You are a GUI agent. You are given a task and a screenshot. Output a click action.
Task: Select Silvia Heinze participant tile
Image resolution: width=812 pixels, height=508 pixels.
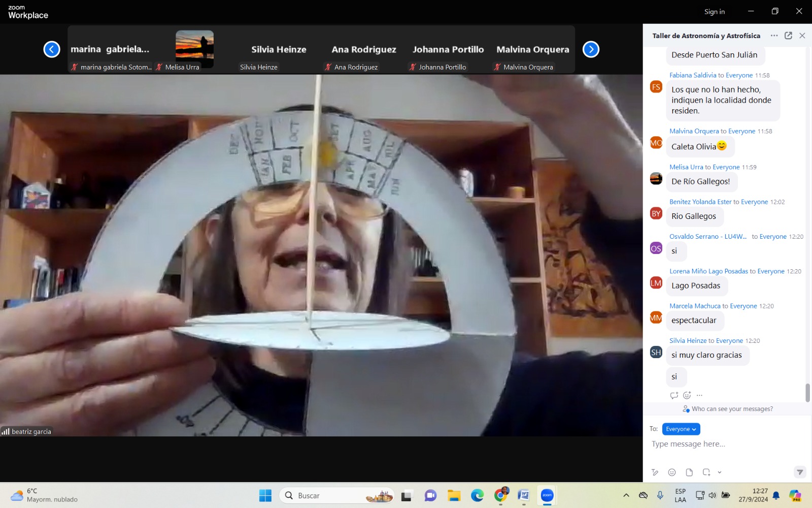[x=279, y=50]
